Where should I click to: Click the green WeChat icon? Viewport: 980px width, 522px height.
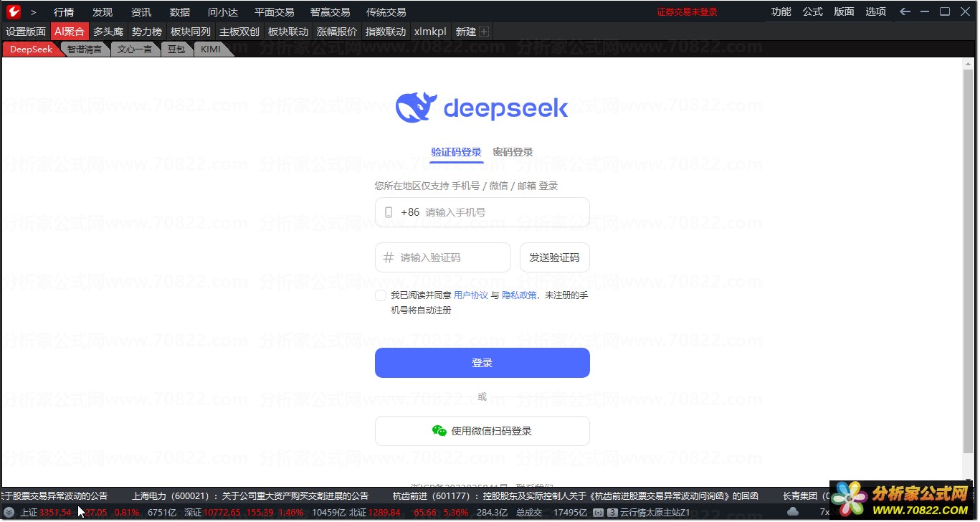[x=439, y=431]
